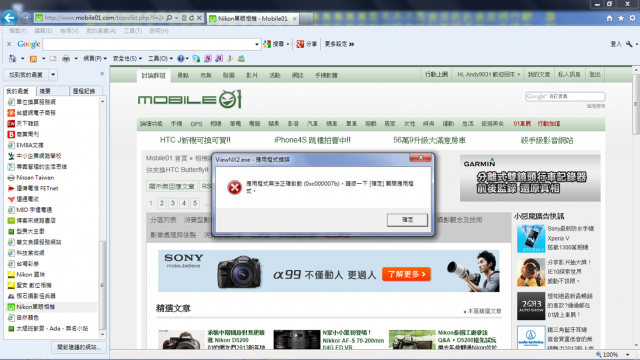Open the Tools (T) menu
Viewport: 640px width, 360px height.
coord(133,31)
